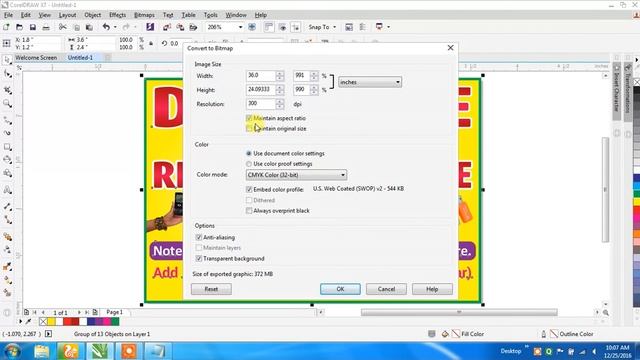Click the Export toolbar icon
640x360 pixels.
click(180, 27)
